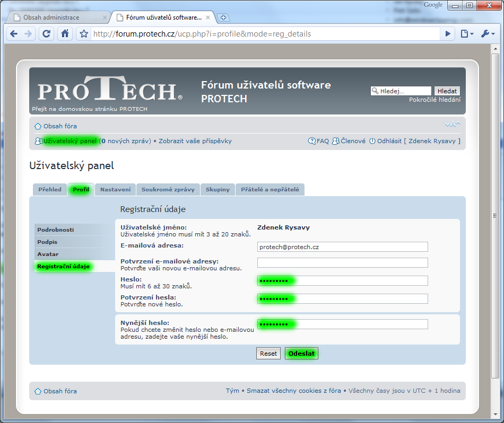Viewport: 504px width, 423px height.
Task: Click Přejít na domovskou stránku PROTECH
Action: click(90, 109)
